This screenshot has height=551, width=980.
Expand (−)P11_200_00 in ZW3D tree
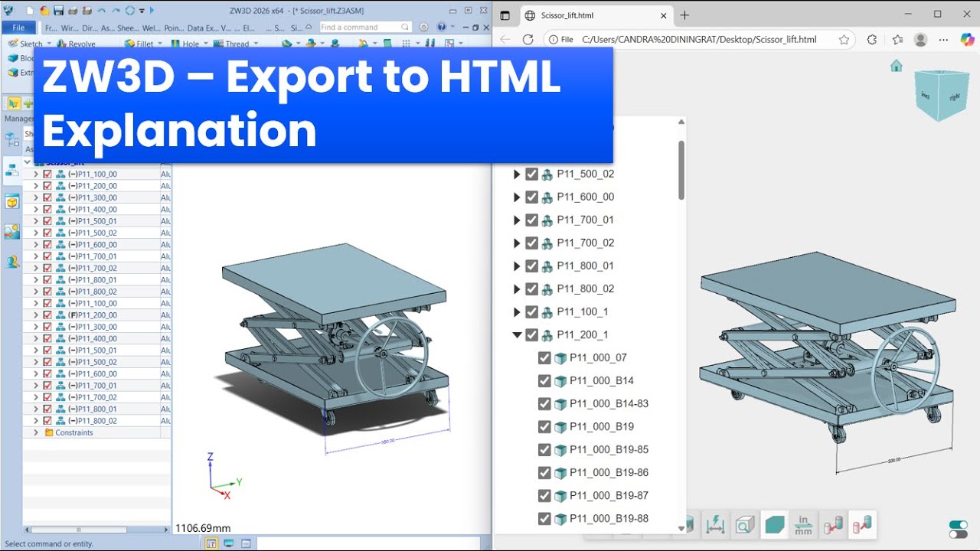35,186
